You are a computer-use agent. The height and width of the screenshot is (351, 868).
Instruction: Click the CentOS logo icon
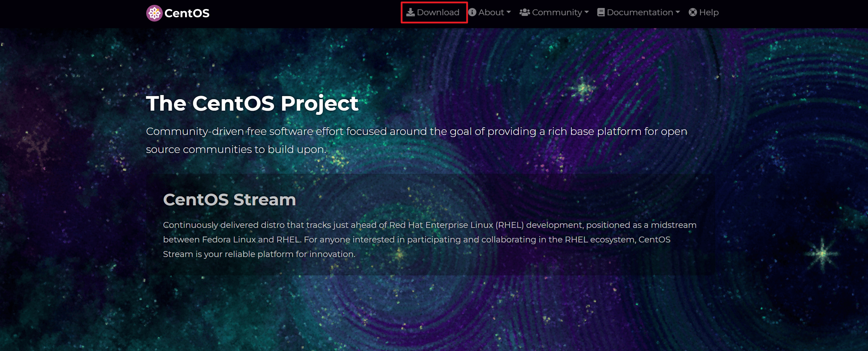154,13
